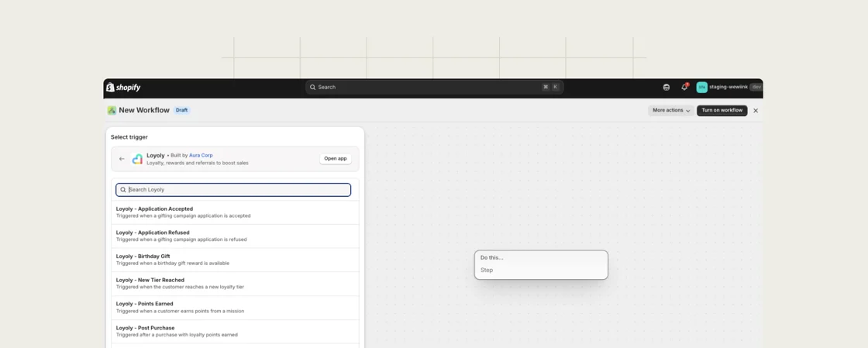Screen dimensions: 868x348
Task: Open notifications bell
Action: point(684,87)
